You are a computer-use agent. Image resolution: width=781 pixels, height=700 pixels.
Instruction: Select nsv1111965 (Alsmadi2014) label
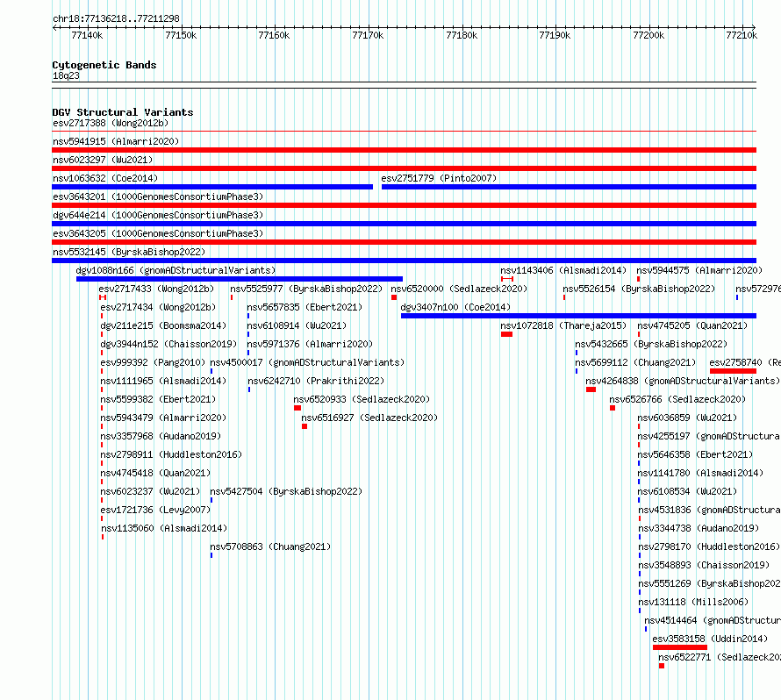(163, 381)
